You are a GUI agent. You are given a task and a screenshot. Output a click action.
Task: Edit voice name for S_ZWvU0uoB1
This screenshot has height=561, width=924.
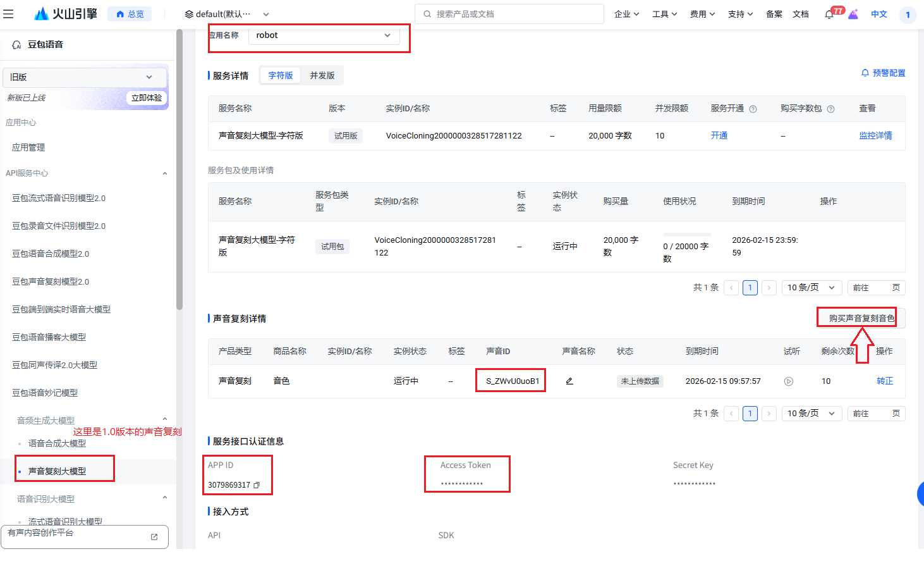click(569, 381)
